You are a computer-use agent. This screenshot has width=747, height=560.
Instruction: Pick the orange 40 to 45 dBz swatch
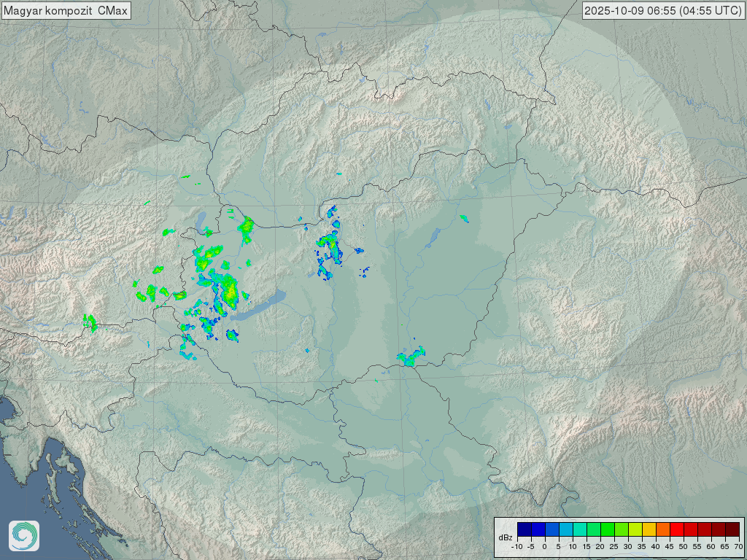[x=662, y=529]
